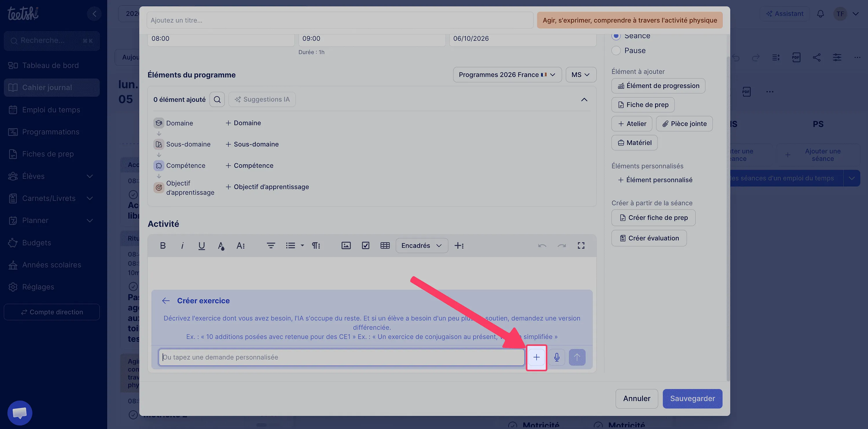The image size is (868, 429).
Task: Apply bold formatting in Activité editor
Action: pos(163,245)
